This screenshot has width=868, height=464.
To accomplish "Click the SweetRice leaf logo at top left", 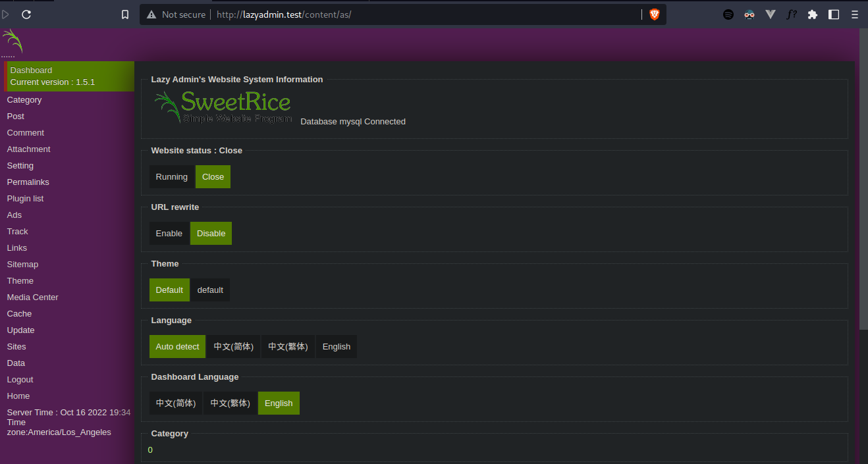I will point(13,41).
